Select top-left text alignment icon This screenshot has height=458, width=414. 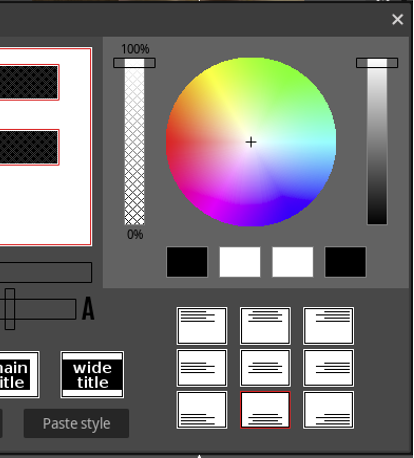[x=202, y=326]
